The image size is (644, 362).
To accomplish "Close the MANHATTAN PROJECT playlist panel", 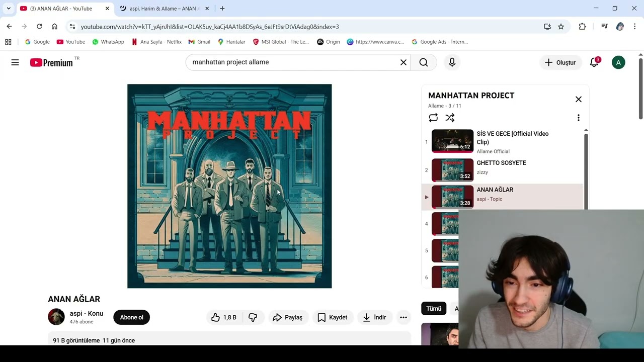I will click(579, 99).
